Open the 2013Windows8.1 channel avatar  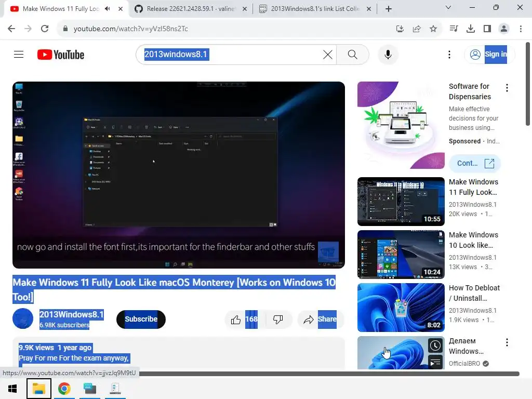coord(23,318)
